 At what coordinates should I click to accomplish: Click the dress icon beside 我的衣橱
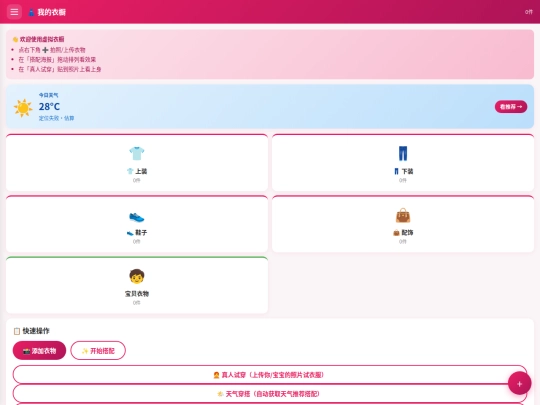pyautogui.click(x=31, y=12)
